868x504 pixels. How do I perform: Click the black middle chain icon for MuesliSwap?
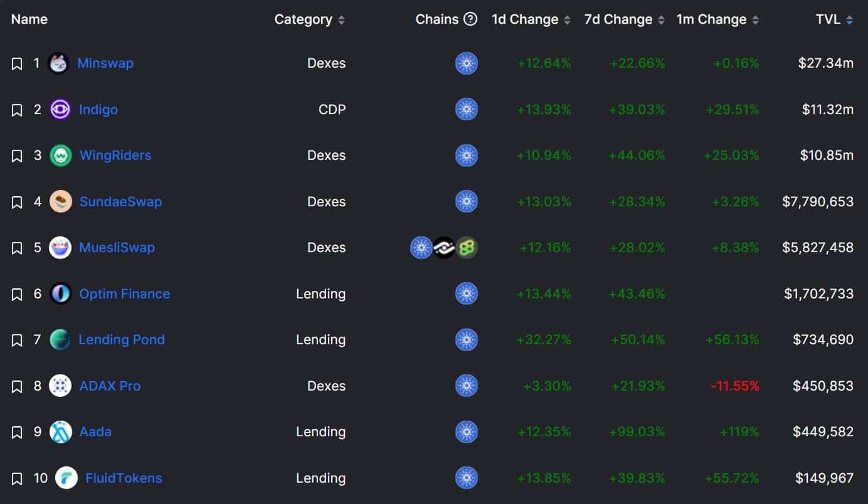point(444,248)
